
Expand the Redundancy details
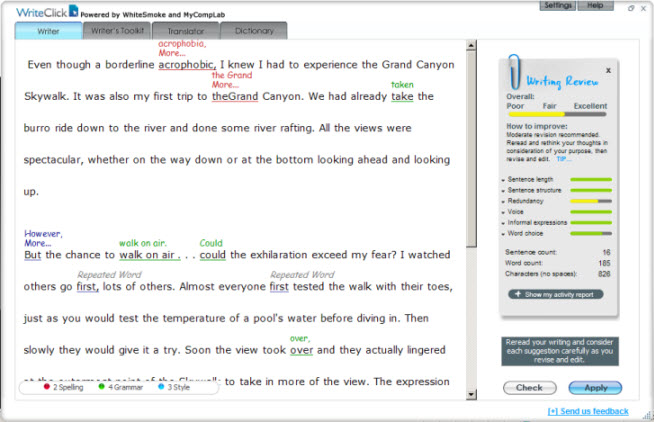(x=503, y=201)
